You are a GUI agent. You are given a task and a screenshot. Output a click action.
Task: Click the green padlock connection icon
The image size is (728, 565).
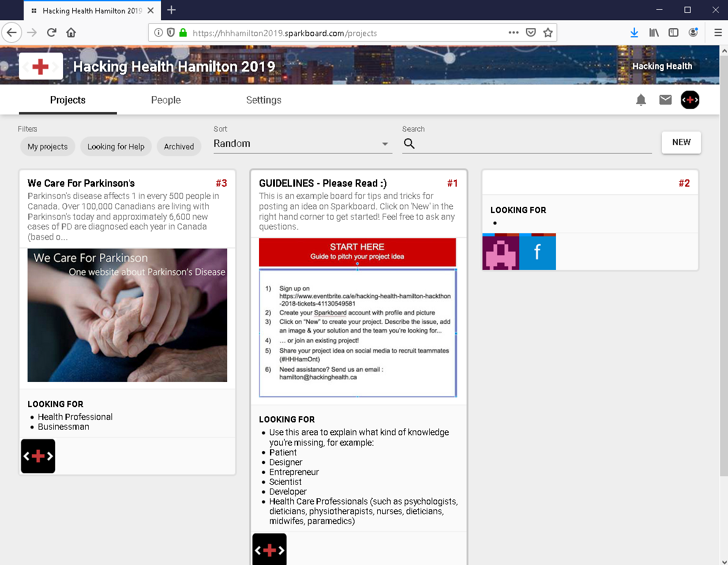coord(183,32)
